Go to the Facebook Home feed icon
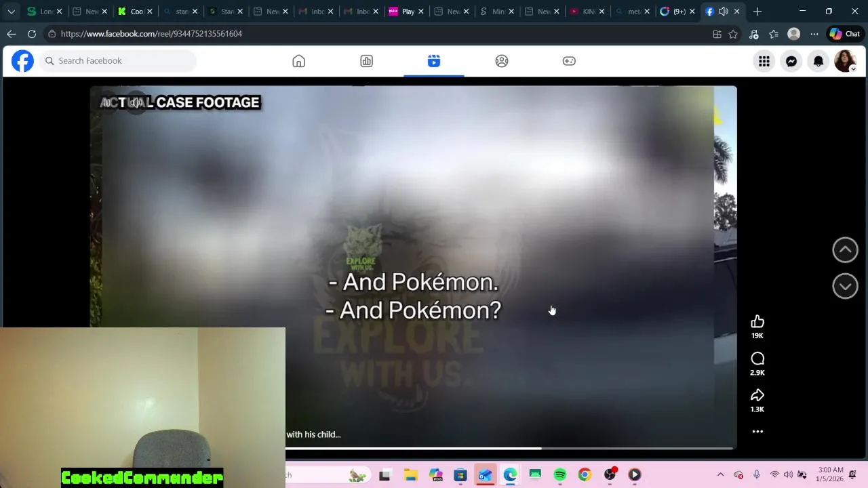868x488 pixels. [298, 61]
